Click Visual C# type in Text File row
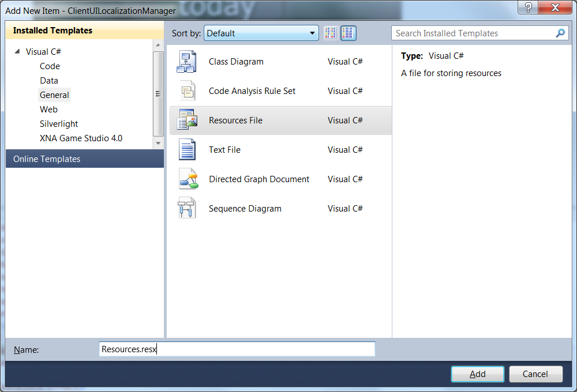The height and width of the screenshot is (392, 577). [x=345, y=150]
